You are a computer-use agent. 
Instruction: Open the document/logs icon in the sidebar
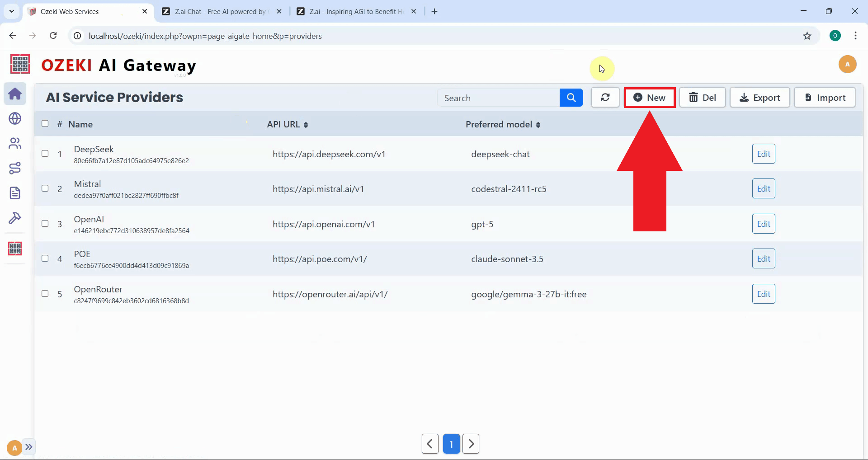(15, 193)
